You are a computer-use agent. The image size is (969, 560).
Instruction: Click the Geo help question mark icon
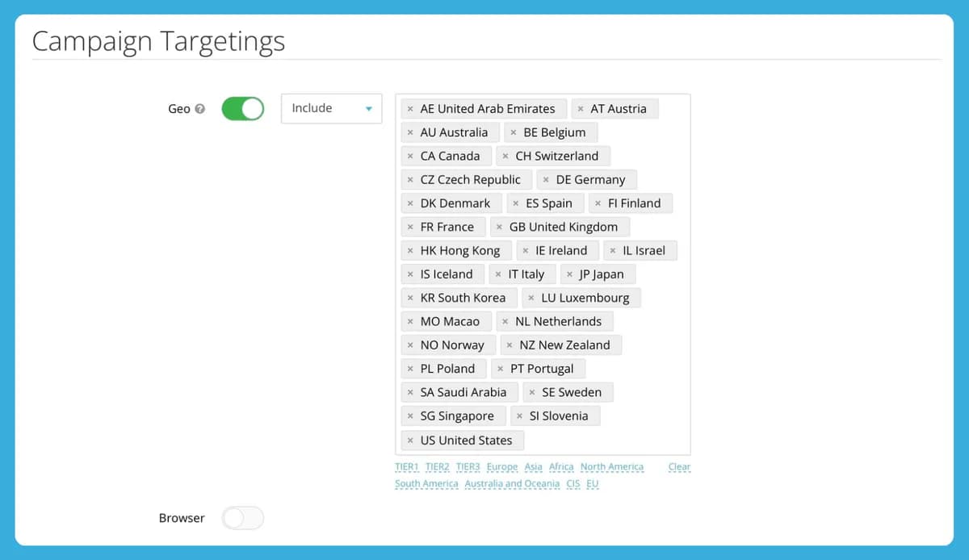(x=200, y=109)
